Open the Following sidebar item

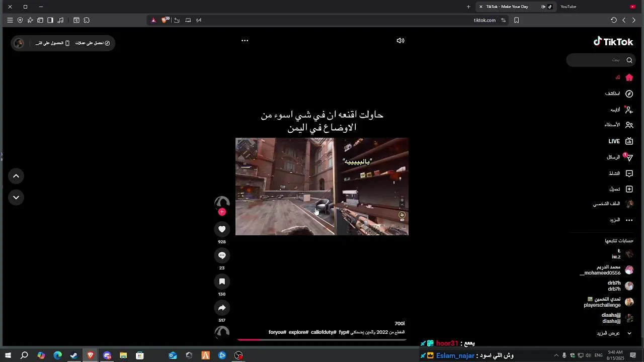coord(622,110)
